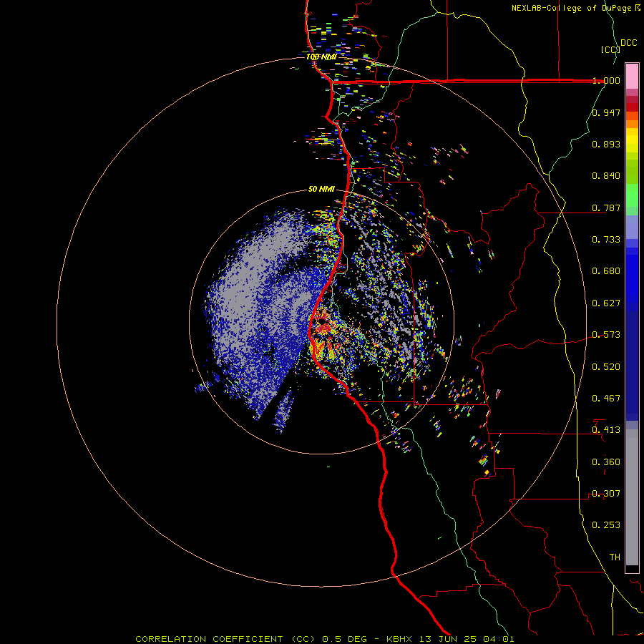Screen dimensions: 644x644
Task: Click the 1.000 value on the color scale
Action: pos(606,80)
